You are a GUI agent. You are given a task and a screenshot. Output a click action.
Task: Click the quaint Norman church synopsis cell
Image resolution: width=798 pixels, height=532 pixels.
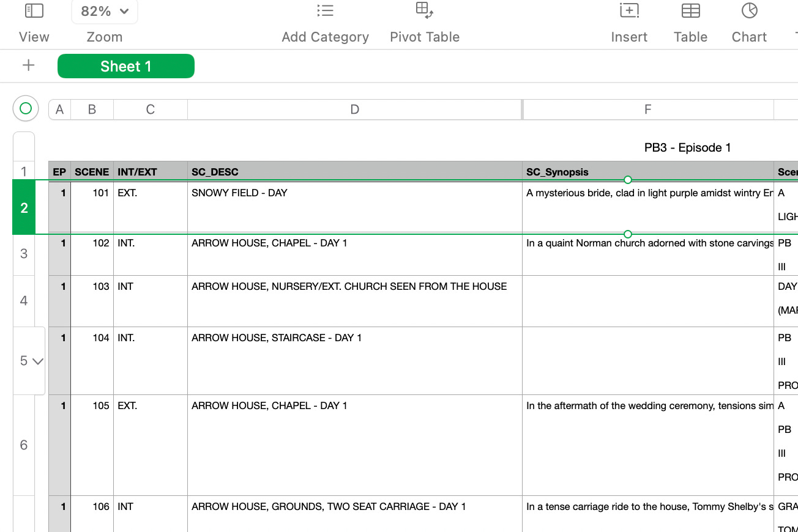pyautogui.click(x=648, y=254)
